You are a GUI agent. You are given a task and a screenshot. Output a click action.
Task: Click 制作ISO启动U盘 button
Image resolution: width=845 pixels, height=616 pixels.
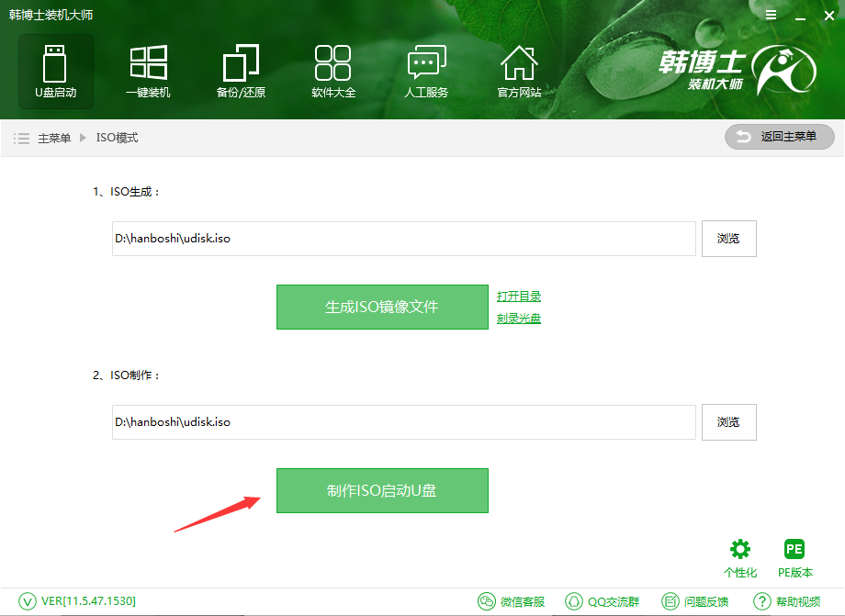point(382,490)
